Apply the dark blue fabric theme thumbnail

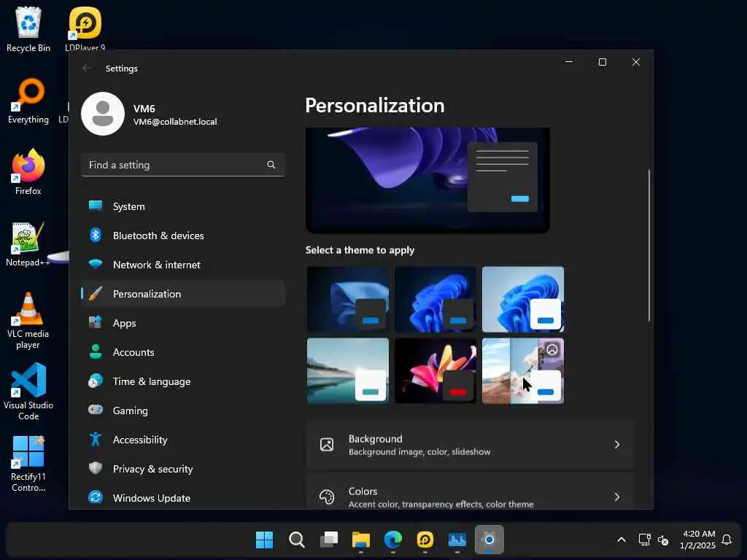click(x=348, y=299)
